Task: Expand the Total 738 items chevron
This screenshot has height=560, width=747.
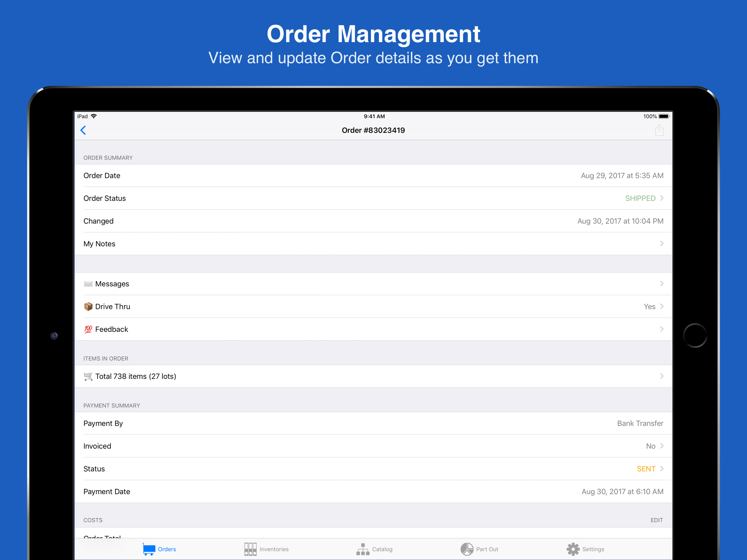Action: [x=662, y=376]
